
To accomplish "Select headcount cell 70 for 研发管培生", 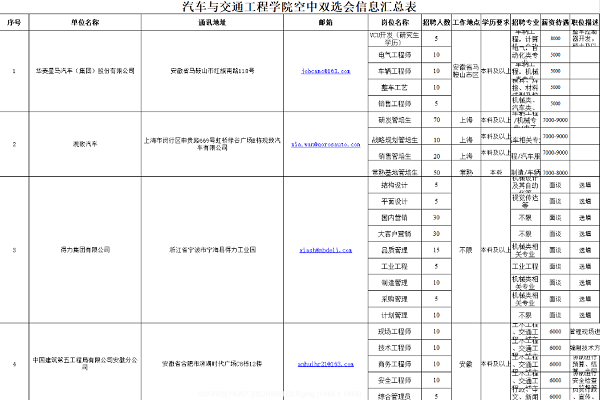I will [x=437, y=120].
